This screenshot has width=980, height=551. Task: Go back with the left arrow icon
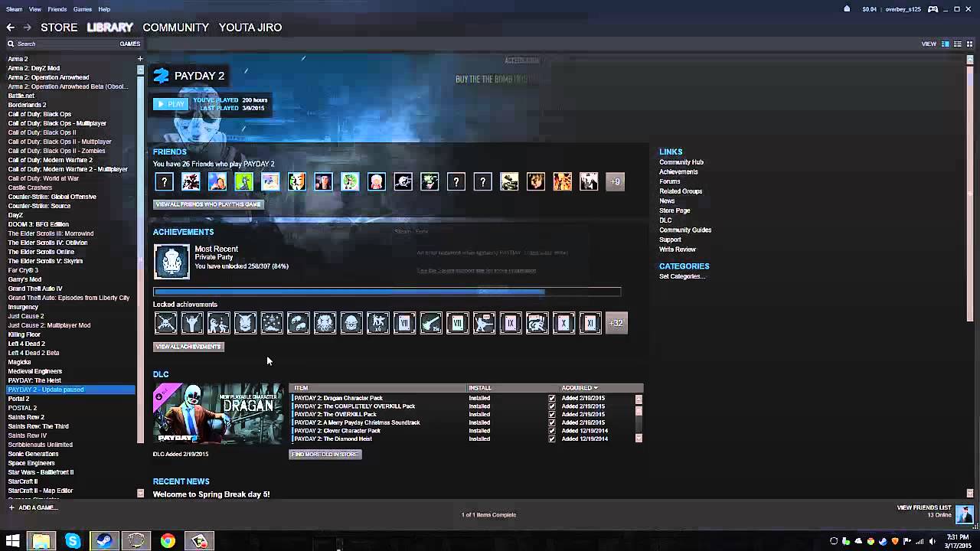coord(11,28)
